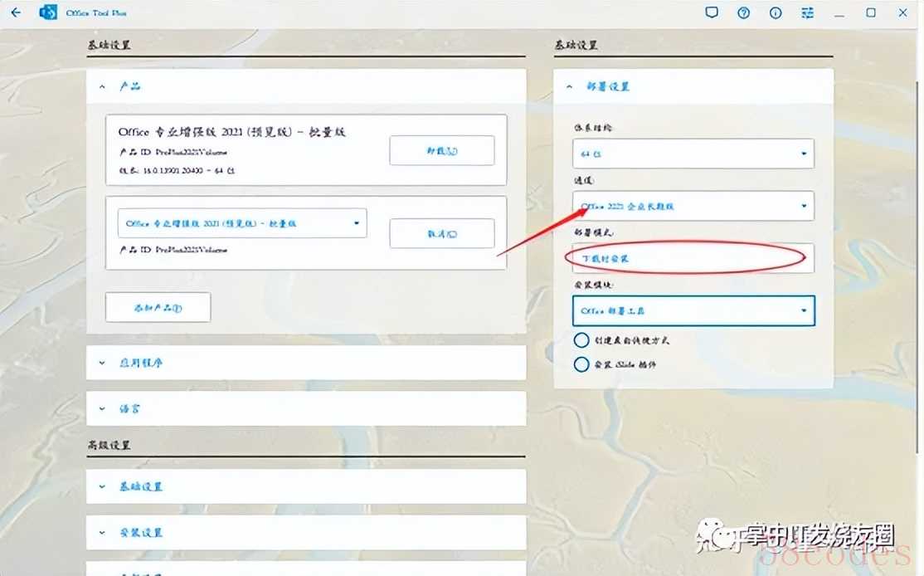Open the architecture dropdown showing 64 位
Screen dimensions: 924x576
point(693,154)
